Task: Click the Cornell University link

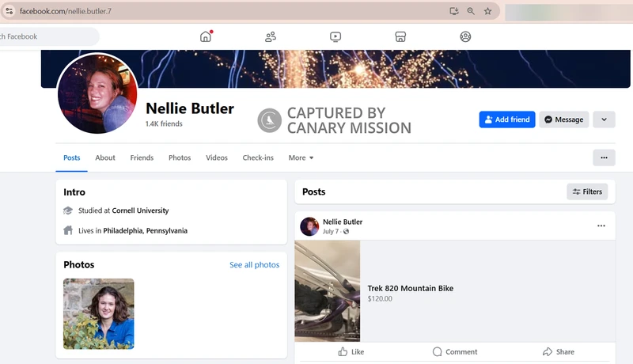Action: [x=140, y=210]
